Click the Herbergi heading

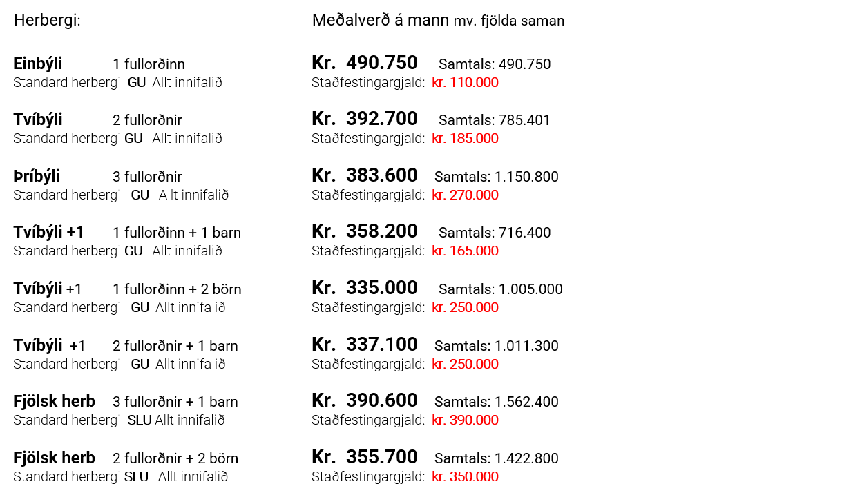47,21
